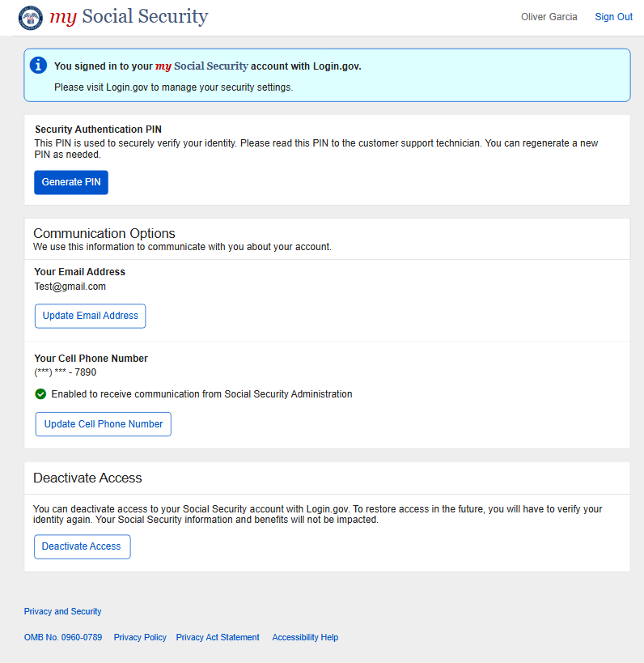This screenshot has height=663, width=644.
Task: Click the masked cell phone number ending 7890
Action: [x=66, y=372]
